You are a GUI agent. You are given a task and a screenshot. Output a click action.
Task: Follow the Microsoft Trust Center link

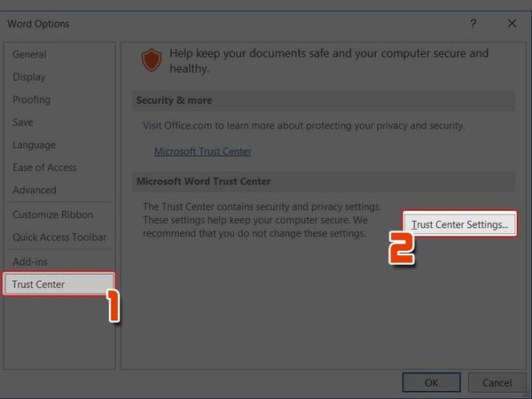pyautogui.click(x=203, y=152)
